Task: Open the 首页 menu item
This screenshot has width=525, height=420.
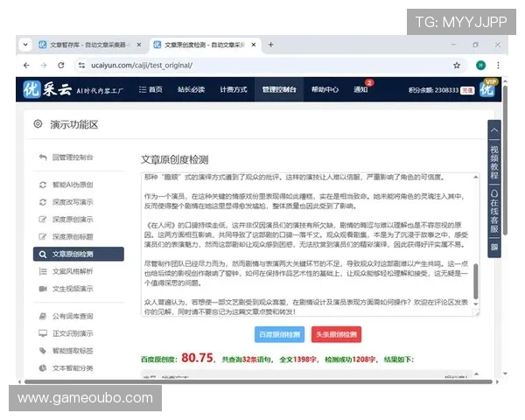Action: point(150,89)
